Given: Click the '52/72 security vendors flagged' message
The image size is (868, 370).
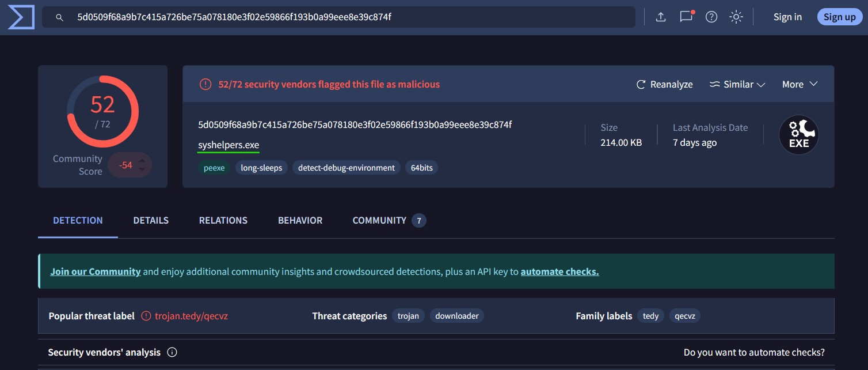Looking at the screenshot, I should tap(329, 84).
